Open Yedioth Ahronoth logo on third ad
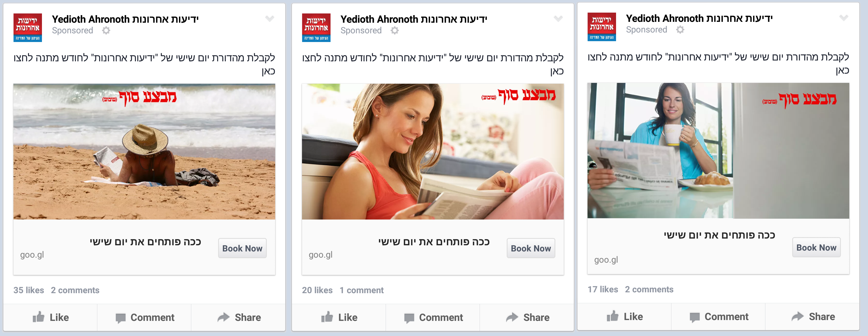The image size is (868, 336). pos(602,27)
